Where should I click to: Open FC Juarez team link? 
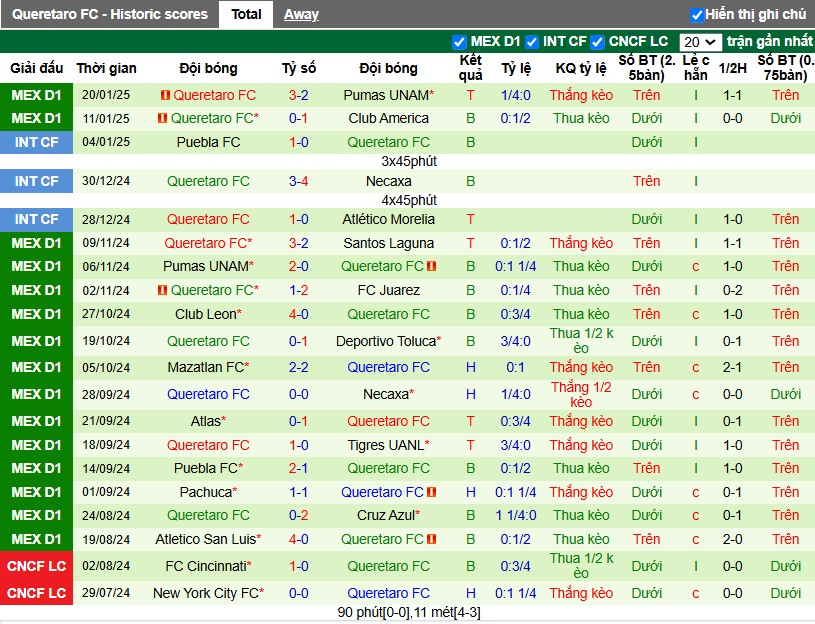pos(388,290)
